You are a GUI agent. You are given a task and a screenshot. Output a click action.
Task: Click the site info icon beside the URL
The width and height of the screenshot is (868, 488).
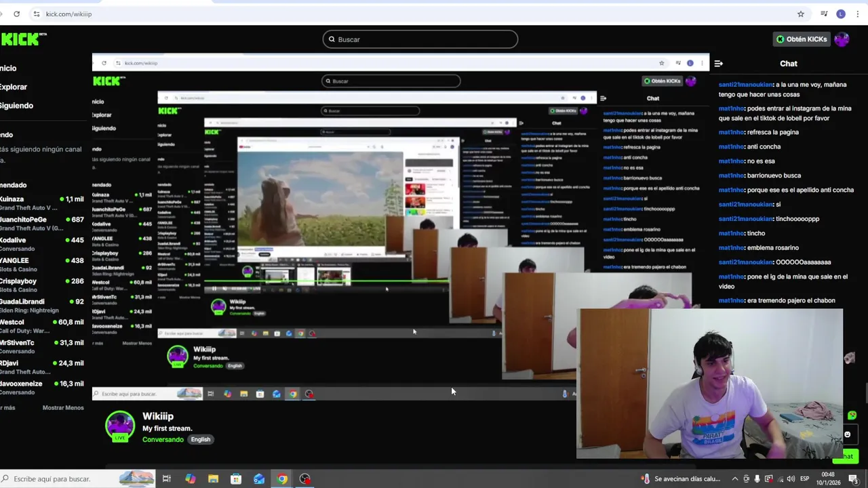tap(37, 14)
